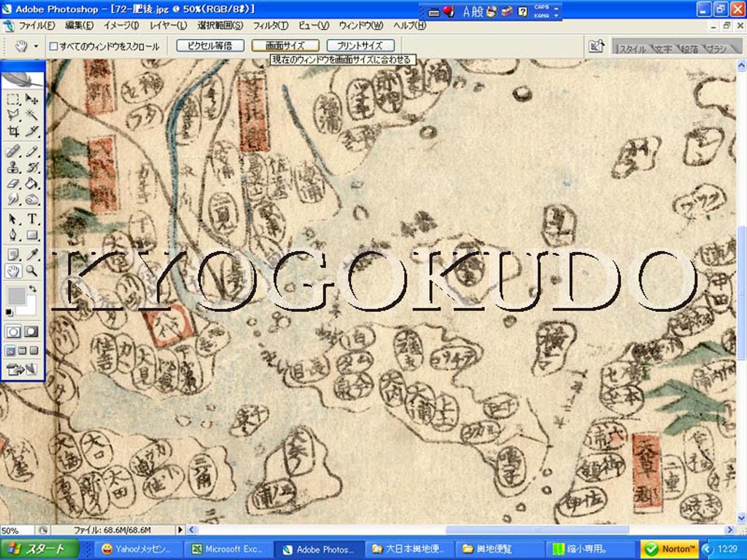The image size is (747, 560).
Task: Select the Pencil tool
Action: click(x=32, y=152)
